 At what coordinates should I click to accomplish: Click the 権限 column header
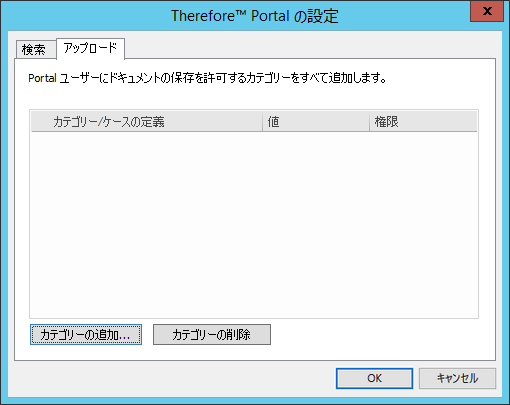point(423,121)
